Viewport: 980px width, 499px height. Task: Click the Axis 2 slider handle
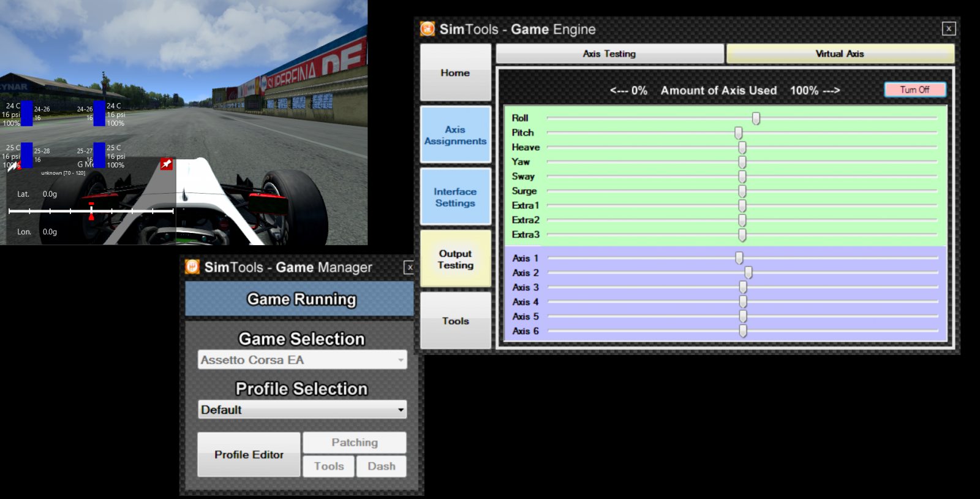coord(748,273)
